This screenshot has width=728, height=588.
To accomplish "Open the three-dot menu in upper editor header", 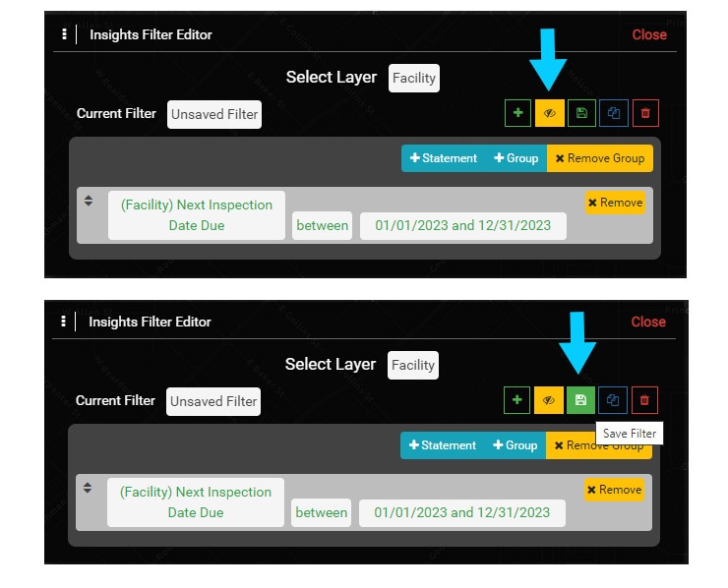I will [65, 34].
